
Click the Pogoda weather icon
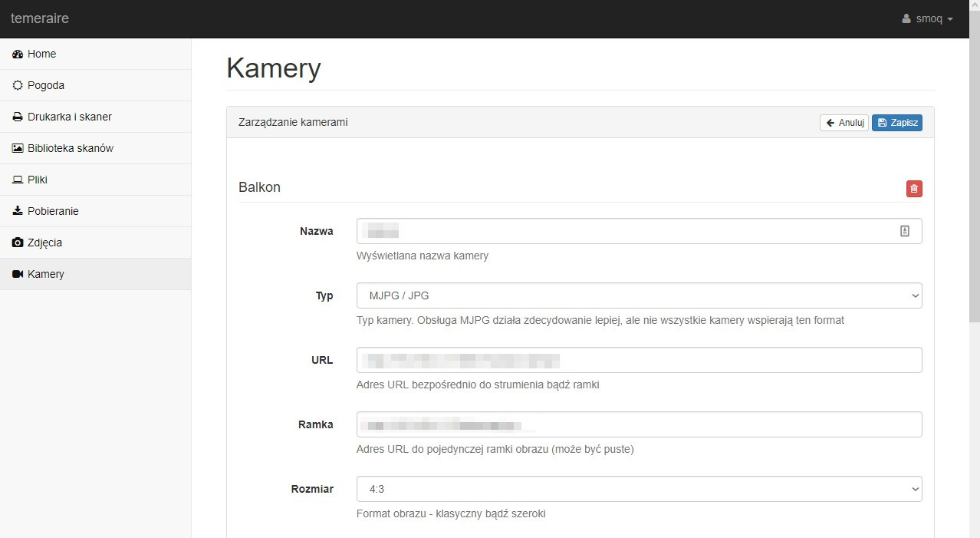(x=18, y=86)
